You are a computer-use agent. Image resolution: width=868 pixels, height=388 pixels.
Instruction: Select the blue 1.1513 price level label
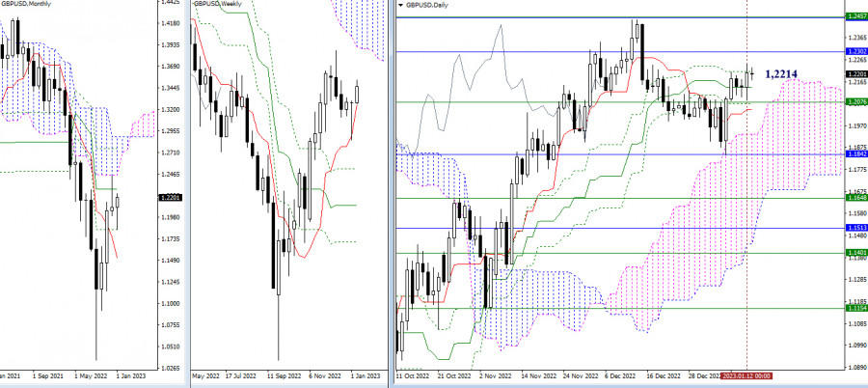[x=856, y=227]
